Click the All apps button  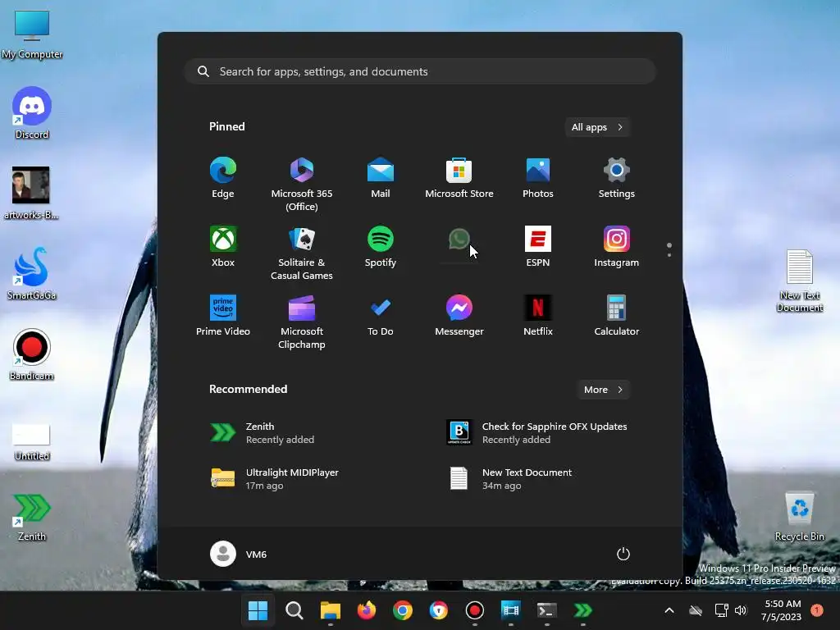(x=597, y=127)
